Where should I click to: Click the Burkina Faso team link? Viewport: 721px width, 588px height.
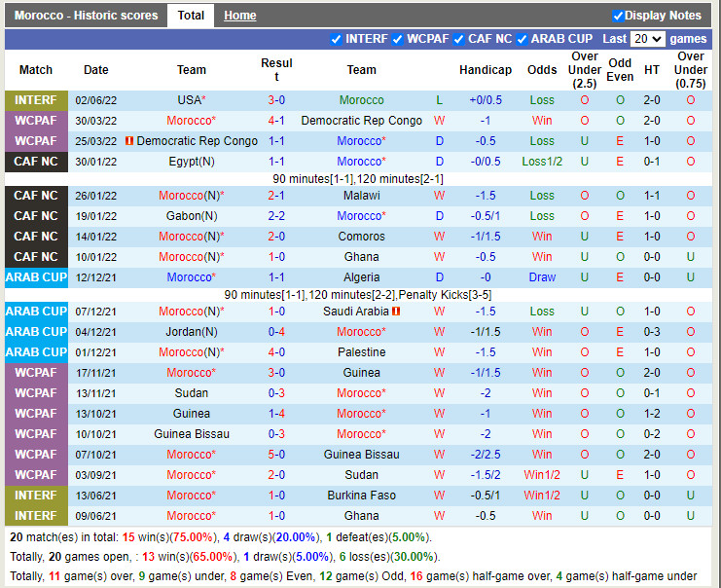coord(361,496)
